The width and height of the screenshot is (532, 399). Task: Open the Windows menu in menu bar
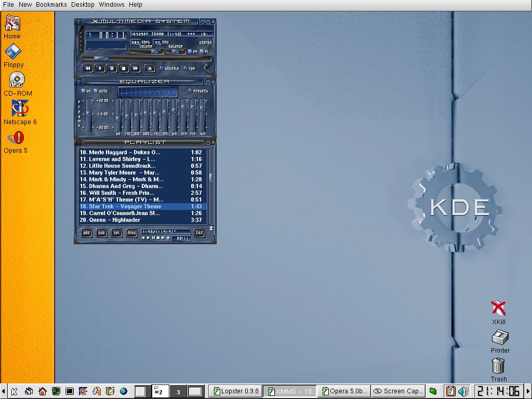[x=112, y=5]
